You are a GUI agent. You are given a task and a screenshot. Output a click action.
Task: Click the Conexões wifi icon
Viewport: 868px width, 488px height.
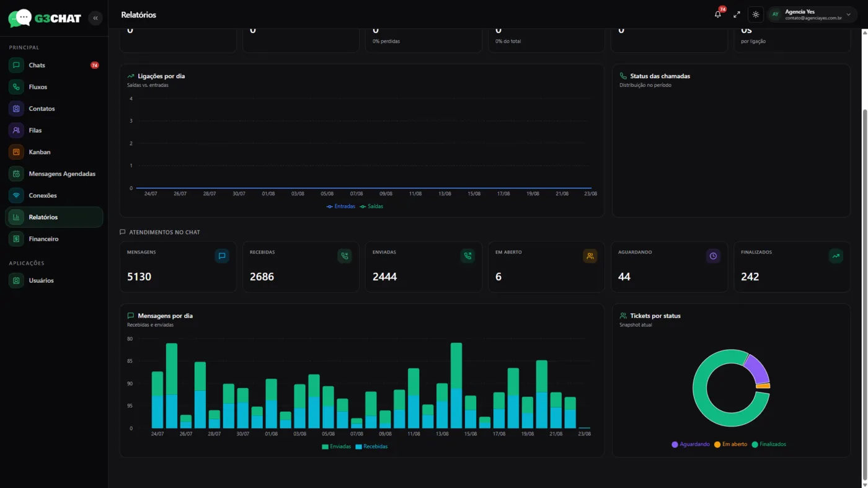pos(16,195)
